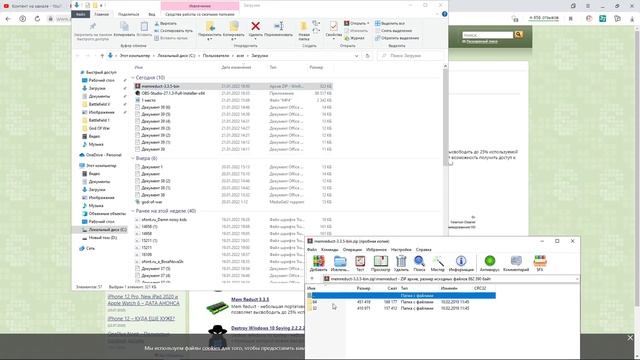The width and height of the screenshot is (640, 360).
Task: Click 'Выделить все' in Explorer ribbon
Action: (x=390, y=23)
